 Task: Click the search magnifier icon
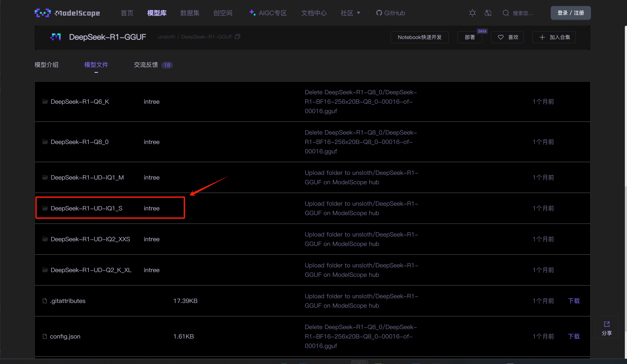(x=505, y=13)
